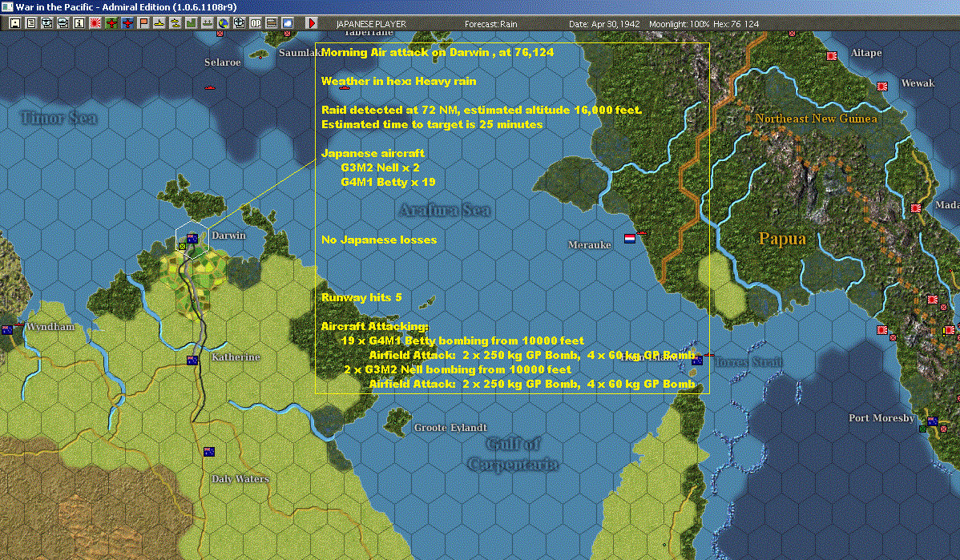This screenshot has height=560, width=960.
Task: Click the 'Port Moresby' map label
Action: point(881,418)
